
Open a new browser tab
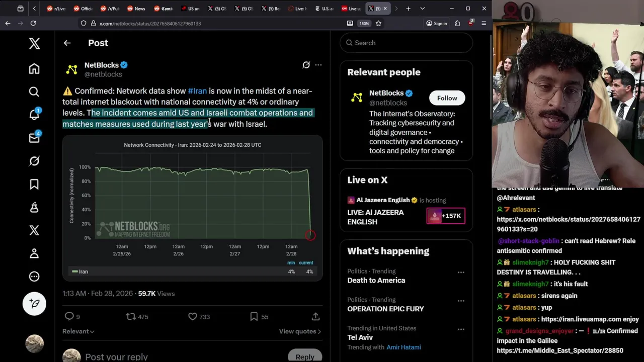408,9
